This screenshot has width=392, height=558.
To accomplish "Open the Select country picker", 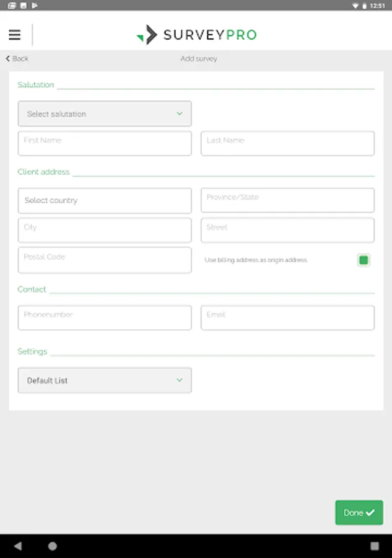I will click(105, 201).
